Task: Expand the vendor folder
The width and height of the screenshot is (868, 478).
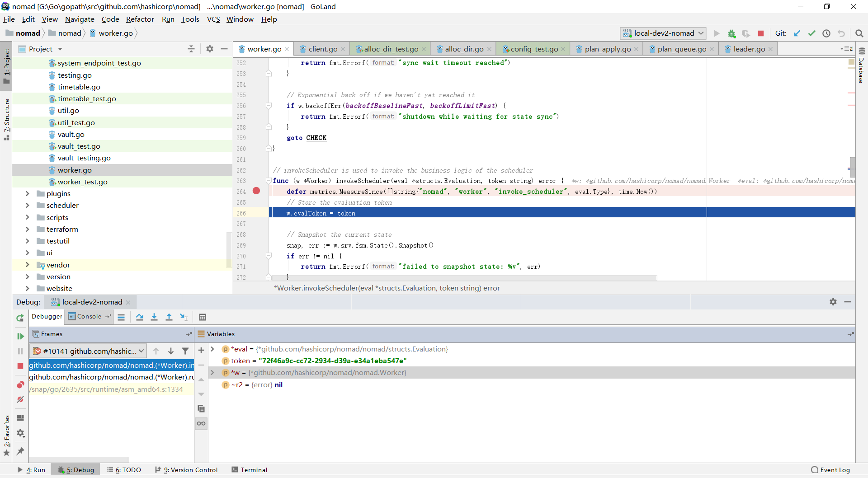Action: pyautogui.click(x=27, y=265)
